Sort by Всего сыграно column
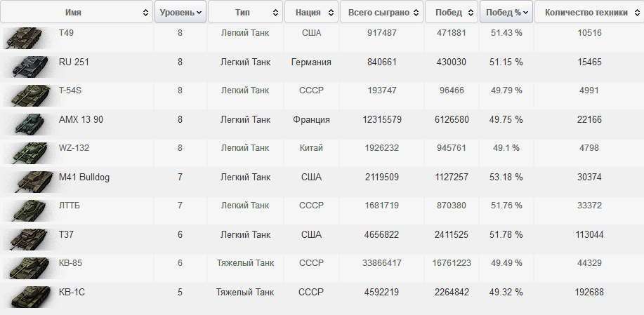 point(381,12)
